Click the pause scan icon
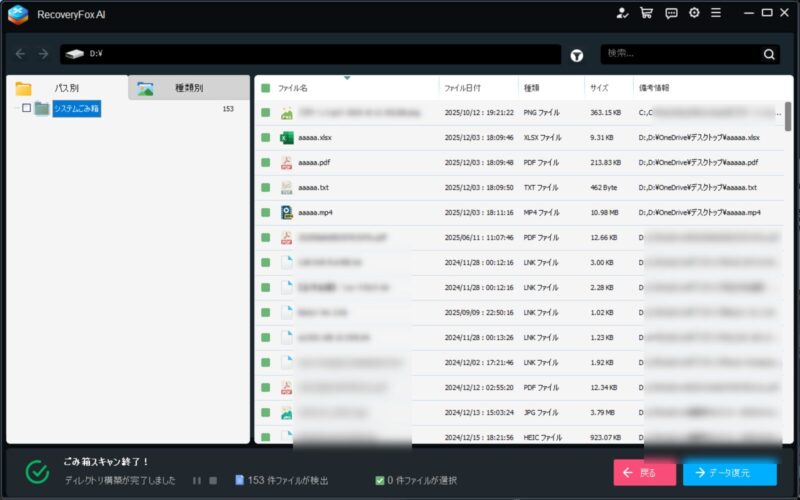 click(x=197, y=481)
